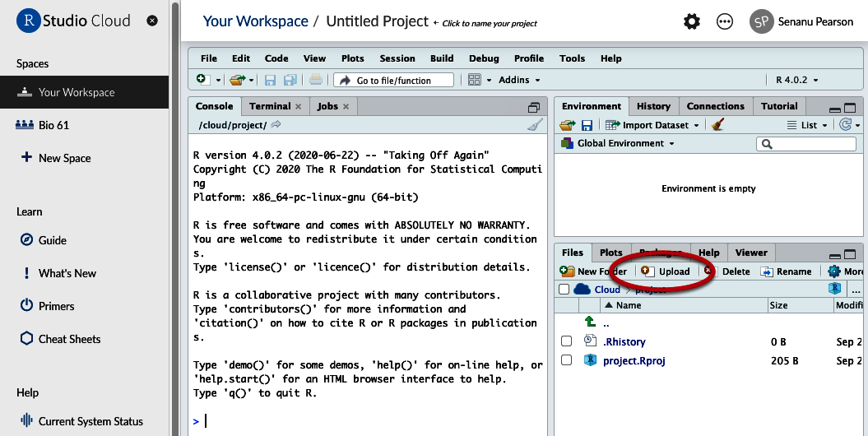
Task: Check the .Rhistory file checkbox
Action: (x=566, y=341)
